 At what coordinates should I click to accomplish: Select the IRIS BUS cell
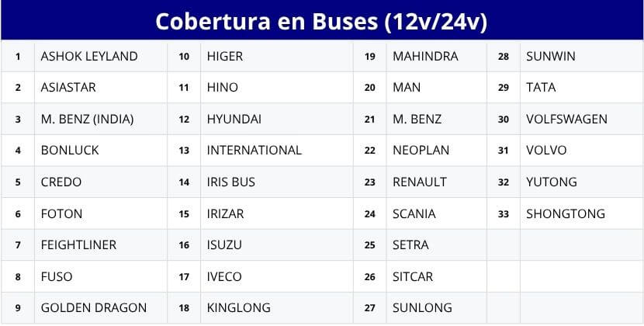point(277,182)
